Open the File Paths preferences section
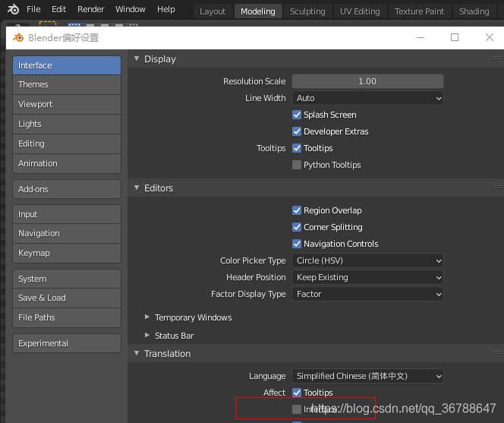The image size is (504, 423). (67, 317)
